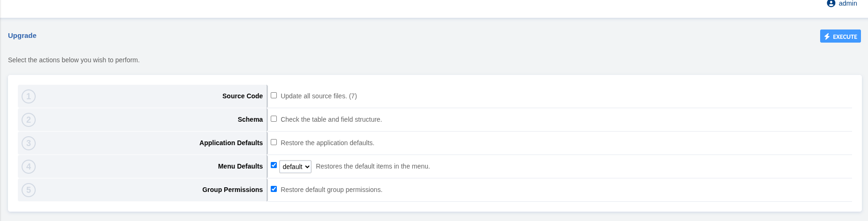Viewport: 868px width, 221px height.
Task: Click the Menu Defaults row label
Action: click(240, 166)
